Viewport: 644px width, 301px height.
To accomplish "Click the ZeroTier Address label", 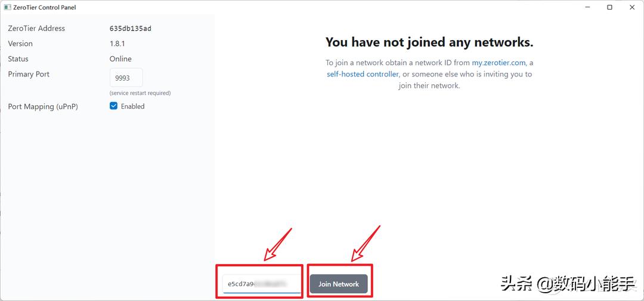I will [x=36, y=29].
